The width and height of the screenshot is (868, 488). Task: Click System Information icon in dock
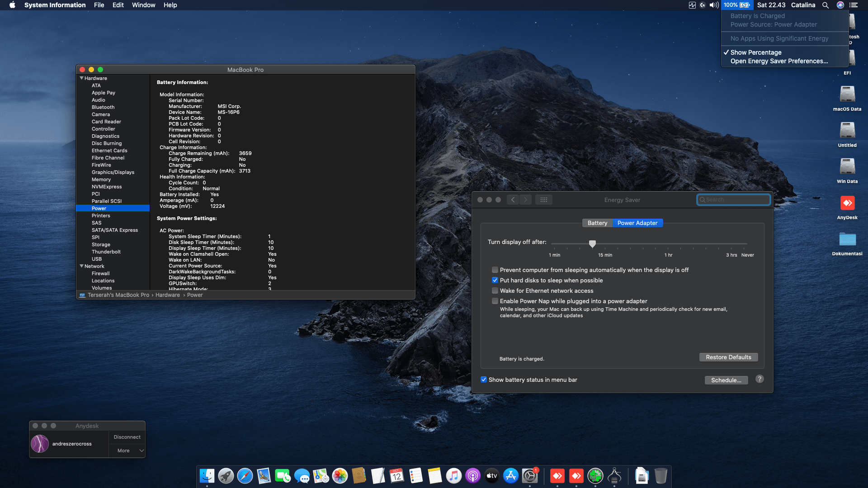pos(614,476)
